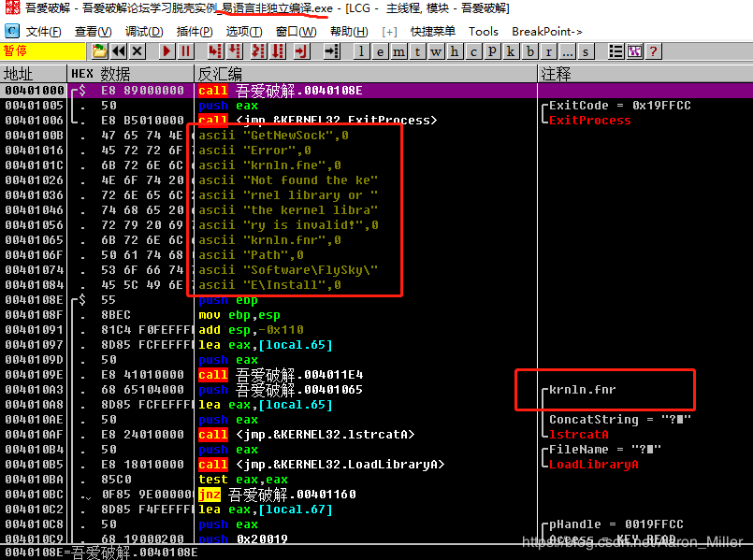753x560 pixels.
Task: Open executable modules with 'e' button
Action: [x=382, y=51]
